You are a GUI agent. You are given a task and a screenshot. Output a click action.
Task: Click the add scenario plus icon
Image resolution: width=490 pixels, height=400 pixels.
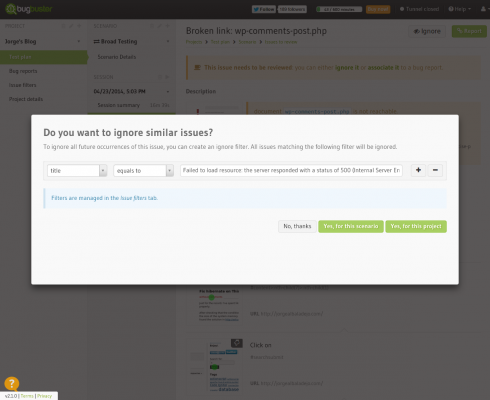(168, 26)
